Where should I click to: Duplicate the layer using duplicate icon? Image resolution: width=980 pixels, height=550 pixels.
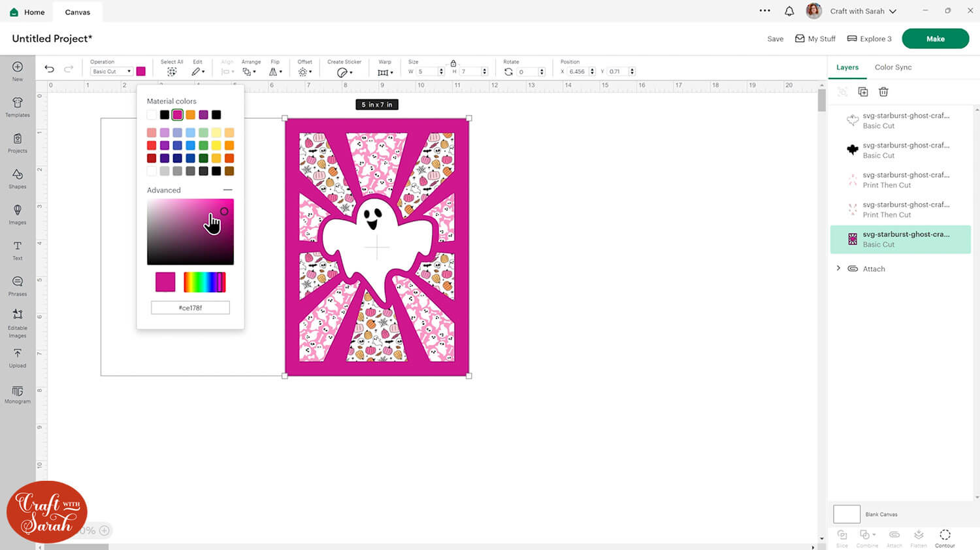[x=862, y=92]
